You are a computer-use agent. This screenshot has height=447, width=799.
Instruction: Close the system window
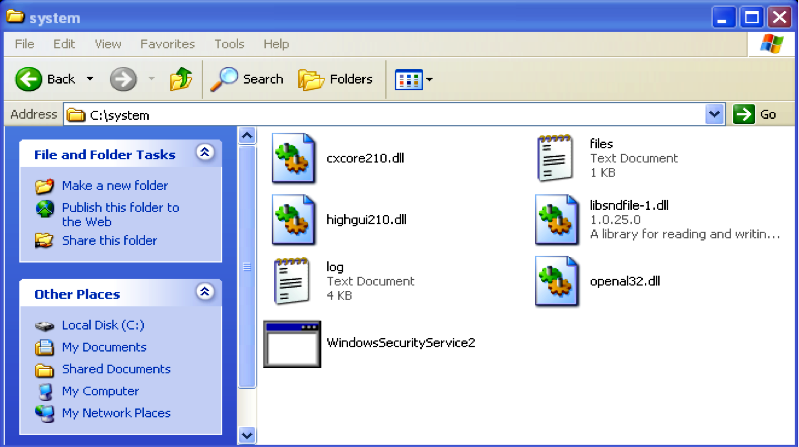(x=780, y=17)
